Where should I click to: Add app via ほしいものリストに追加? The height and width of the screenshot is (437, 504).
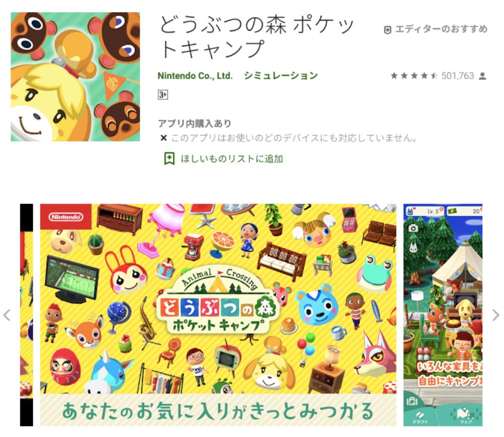[x=232, y=159]
